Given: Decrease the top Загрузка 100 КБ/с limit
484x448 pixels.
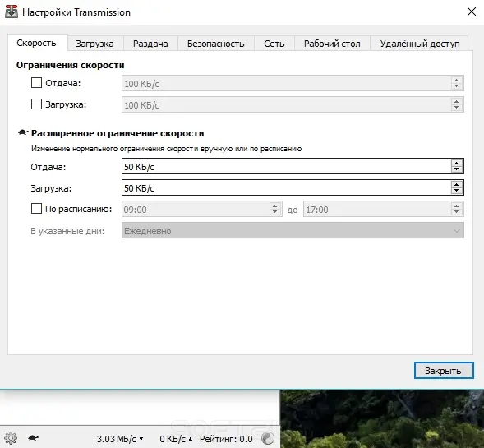Looking at the screenshot, I should 457,108.
